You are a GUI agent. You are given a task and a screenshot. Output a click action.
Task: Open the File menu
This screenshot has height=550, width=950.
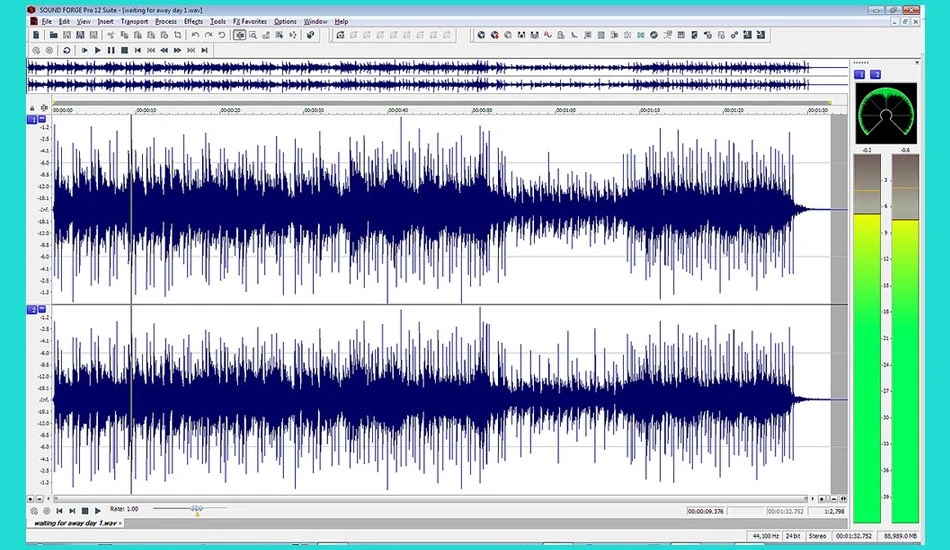coord(46,21)
